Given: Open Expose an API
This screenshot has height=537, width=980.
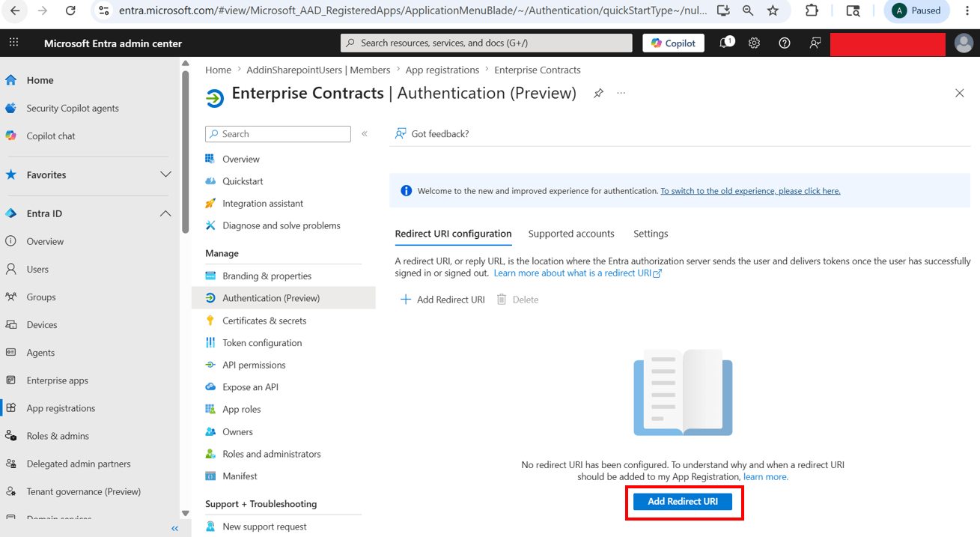Looking at the screenshot, I should [250, 387].
